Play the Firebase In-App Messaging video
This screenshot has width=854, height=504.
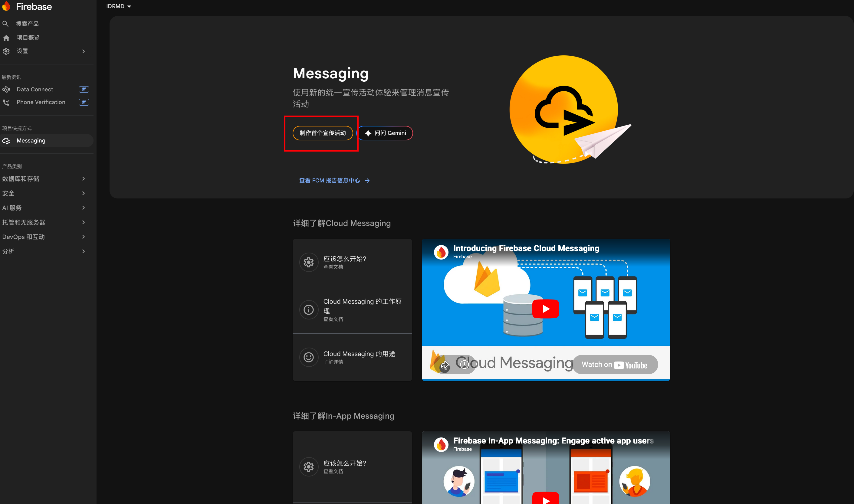546,499
